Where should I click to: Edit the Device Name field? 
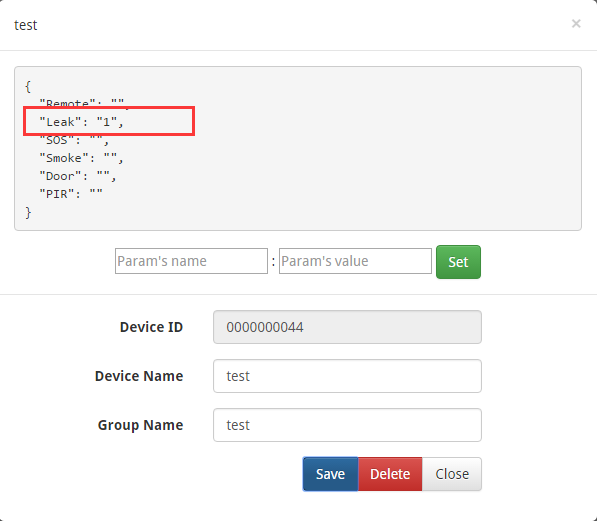[x=347, y=376]
